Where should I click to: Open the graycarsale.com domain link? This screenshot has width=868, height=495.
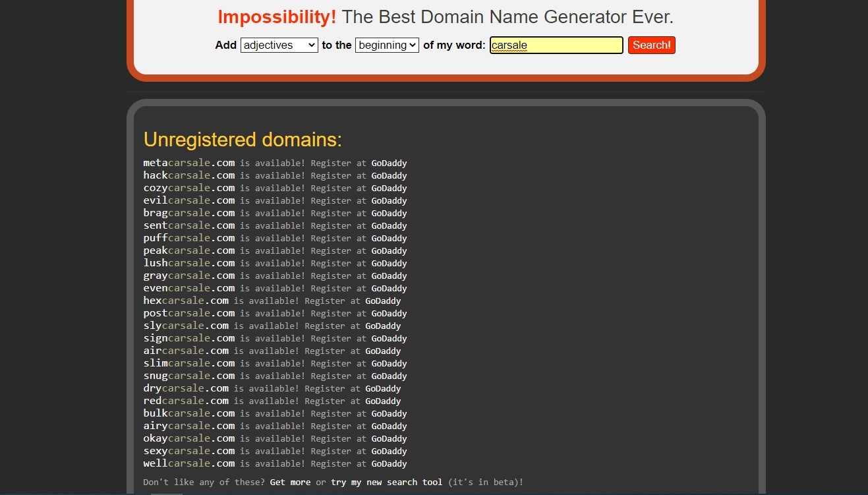[189, 276]
